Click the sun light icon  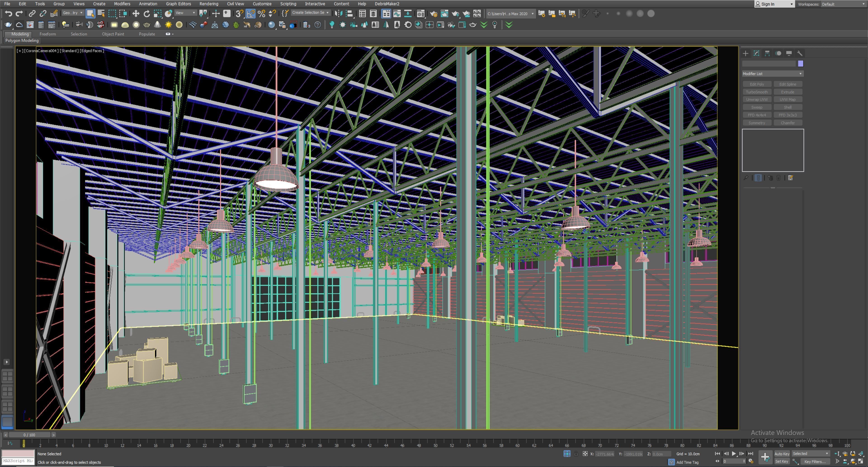[168, 25]
